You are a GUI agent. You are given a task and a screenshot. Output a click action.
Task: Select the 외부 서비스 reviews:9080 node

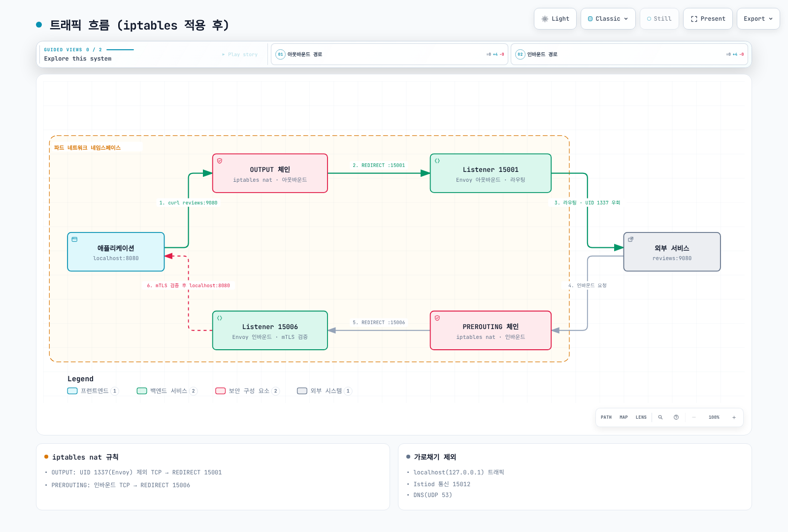[x=672, y=252]
